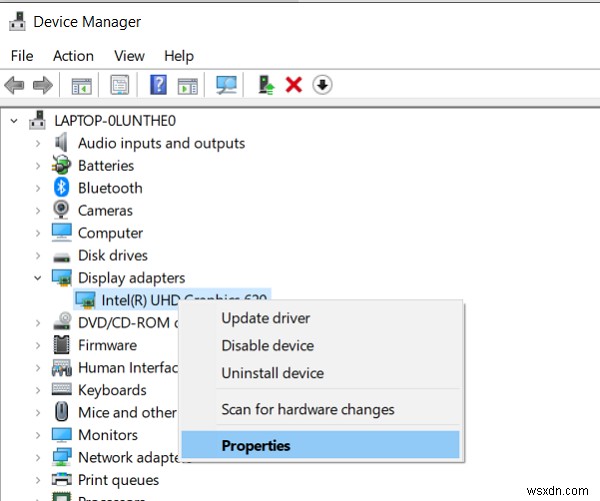Click the LAPTOP-0LUNTHE0 computer icon

click(x=38, y=120)
